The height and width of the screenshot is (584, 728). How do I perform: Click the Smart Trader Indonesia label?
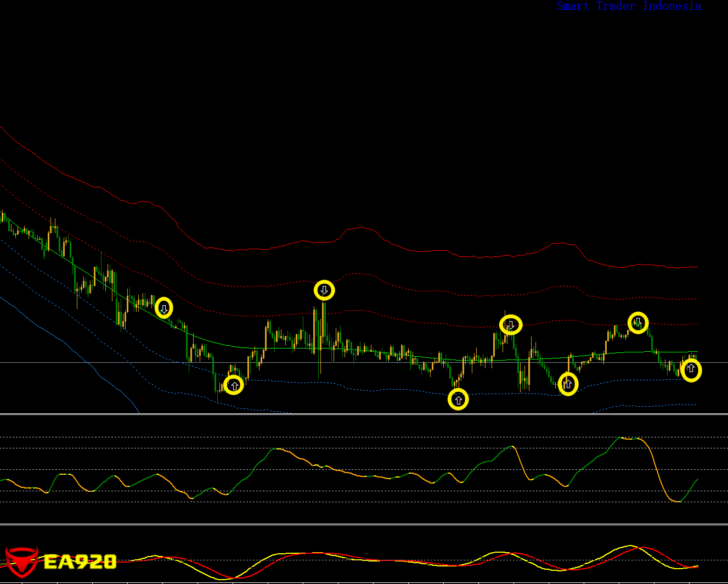click(628, 6)
